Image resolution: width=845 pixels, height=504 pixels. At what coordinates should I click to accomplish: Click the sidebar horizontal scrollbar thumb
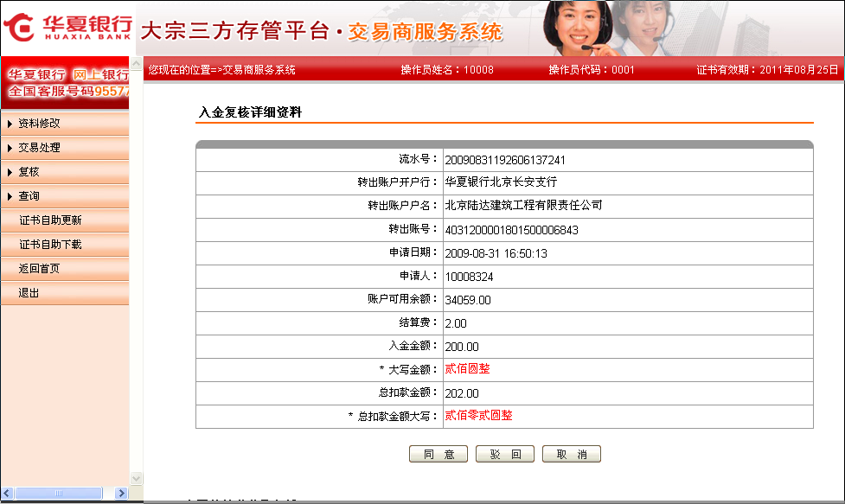point(59,493)
